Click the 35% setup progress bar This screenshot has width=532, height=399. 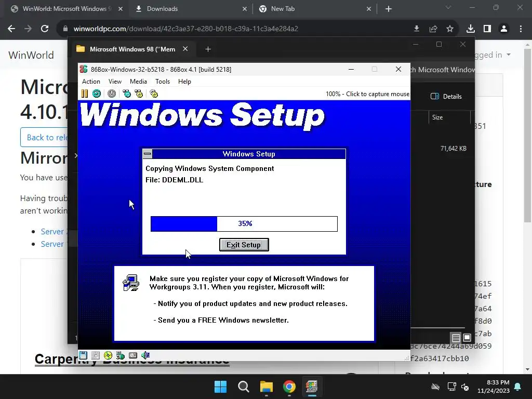click(x=244, y=223)
